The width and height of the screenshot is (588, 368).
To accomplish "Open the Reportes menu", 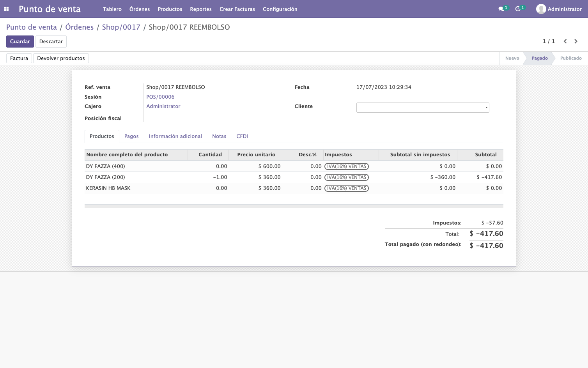I will click(x=201, y=9).
